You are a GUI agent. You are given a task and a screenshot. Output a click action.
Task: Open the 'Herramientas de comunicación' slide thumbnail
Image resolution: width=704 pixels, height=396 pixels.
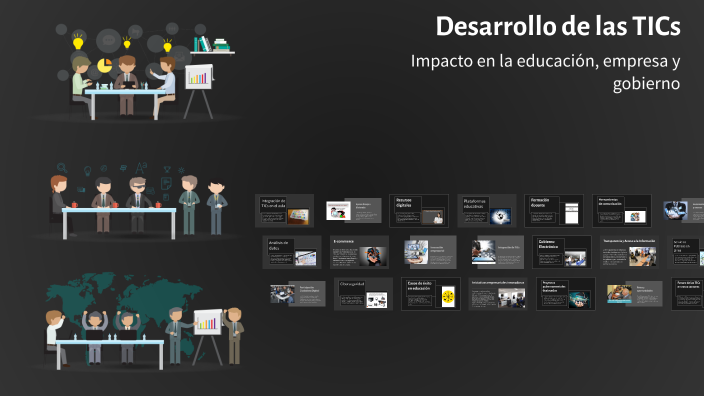(622, 211)
